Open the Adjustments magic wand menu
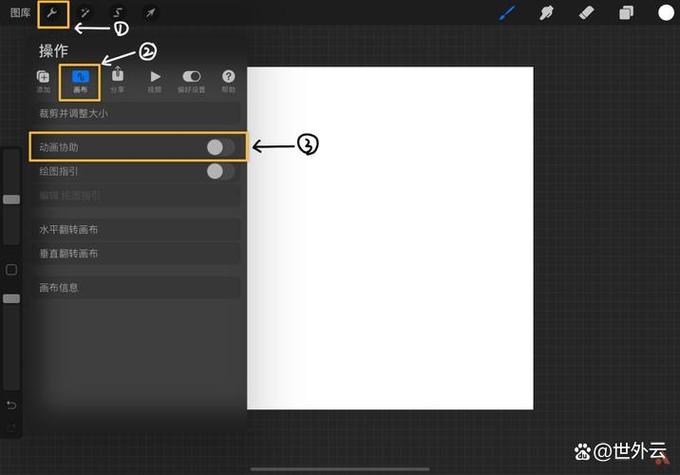680x475 pixels. (85, 13)
